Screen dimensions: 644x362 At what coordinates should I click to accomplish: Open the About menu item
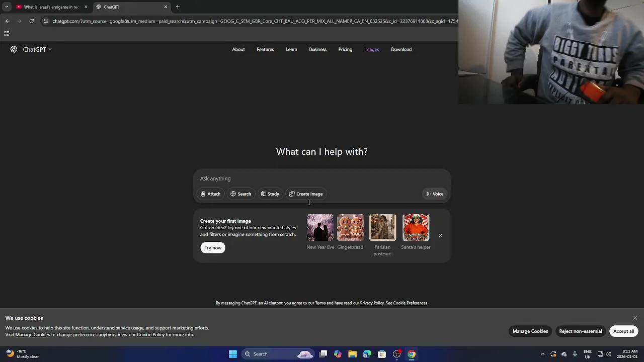tap(238, 49)
